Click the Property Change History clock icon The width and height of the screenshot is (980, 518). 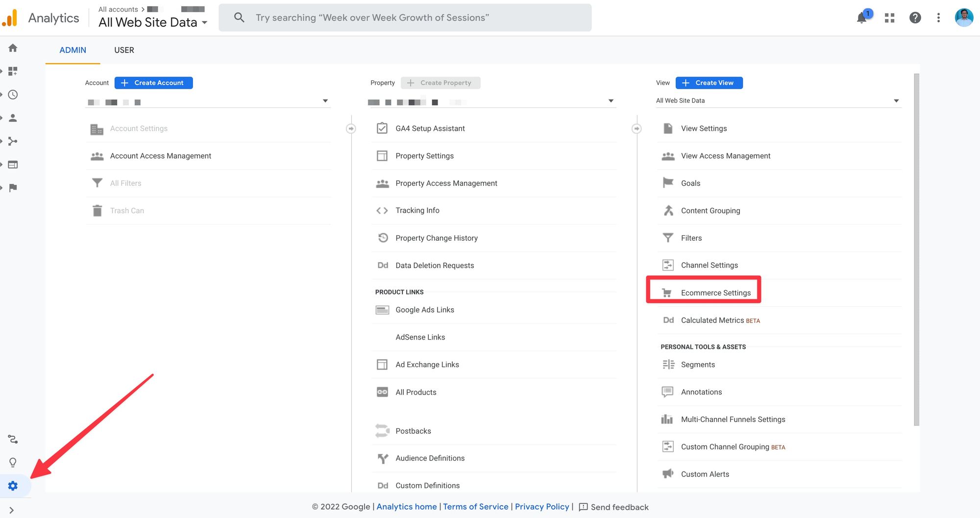pos(383,238)
